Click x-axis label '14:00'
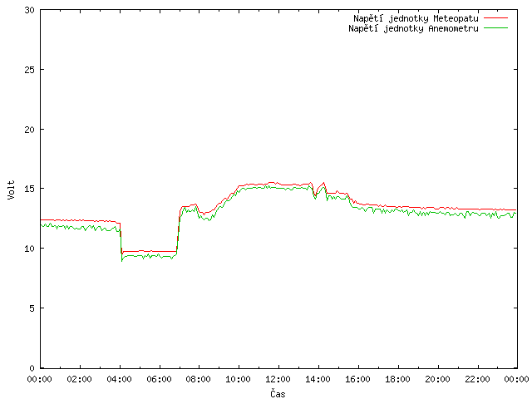This screenshot has height=399, width=532. tap(318, 379)
